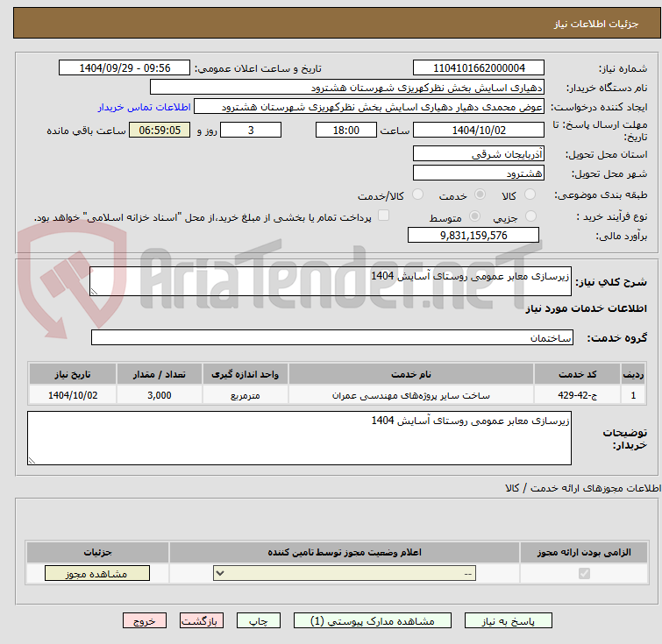Click the شماره نیاز field 1104101662000004

point(479,68)
